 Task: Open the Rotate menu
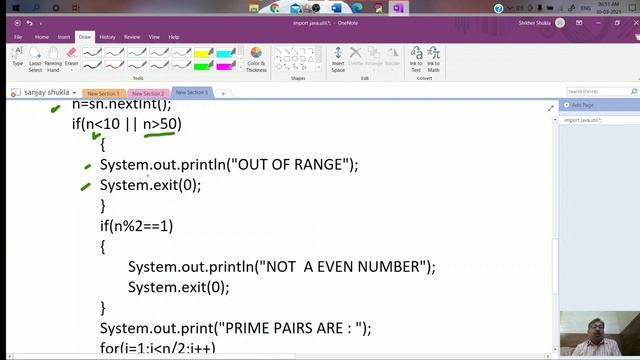coord(392,57)
